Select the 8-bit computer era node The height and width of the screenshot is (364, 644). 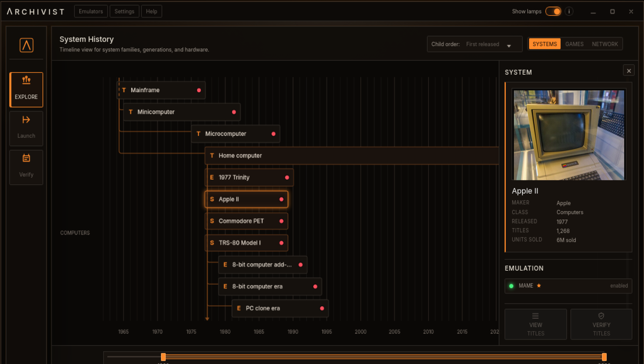[270, 286]
